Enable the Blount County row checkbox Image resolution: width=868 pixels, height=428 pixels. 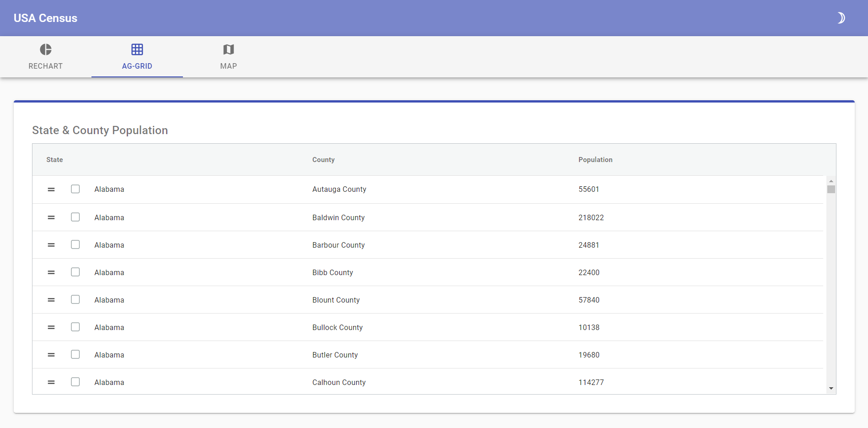75,299
